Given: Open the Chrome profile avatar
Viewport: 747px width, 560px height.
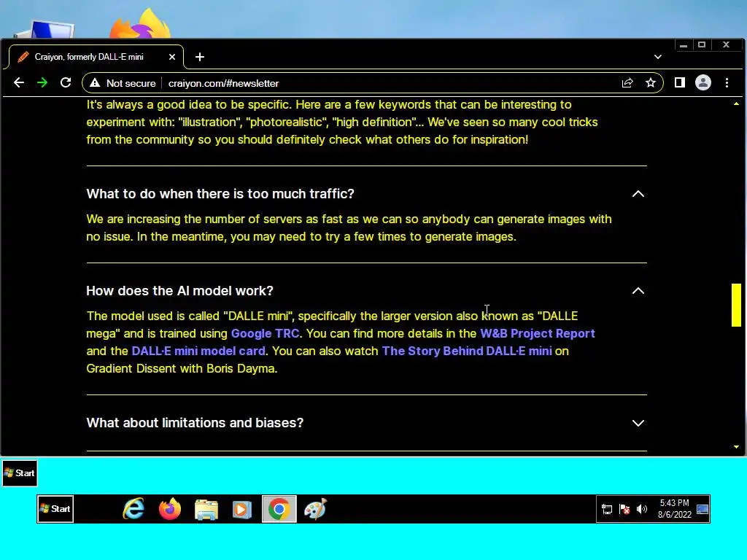Looking at the screenshot, I should (703, 83).
